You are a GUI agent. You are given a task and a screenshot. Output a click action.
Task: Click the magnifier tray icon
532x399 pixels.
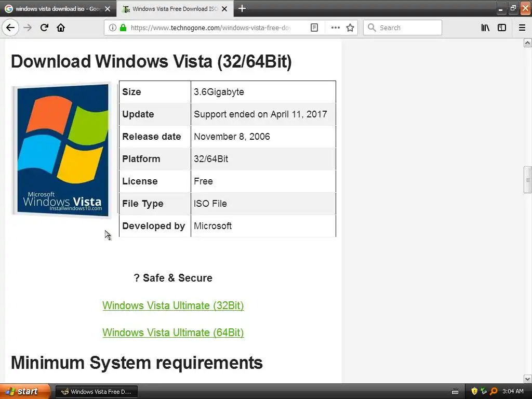pyautogui.click(x=494, y=391)
